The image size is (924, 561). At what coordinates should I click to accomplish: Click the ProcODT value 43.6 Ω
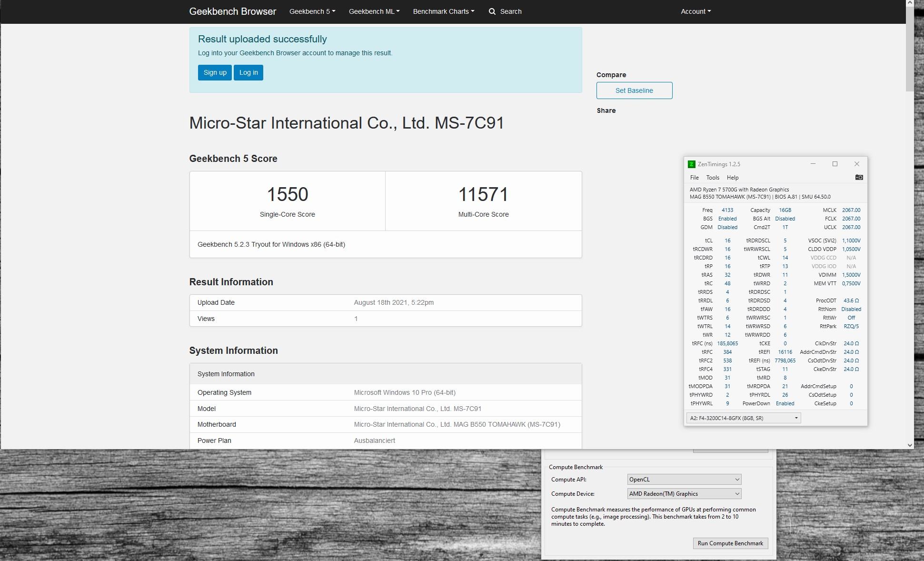coord(851,301)
